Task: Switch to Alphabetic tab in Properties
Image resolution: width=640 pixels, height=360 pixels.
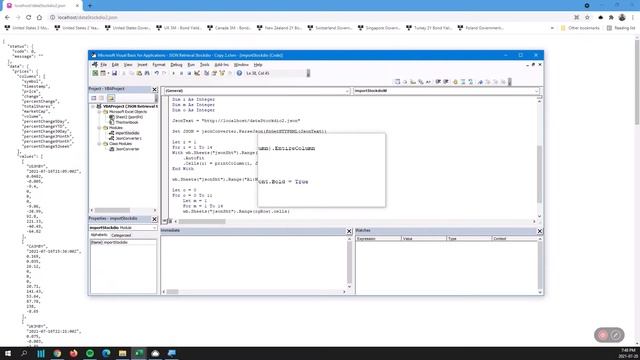Action: (99, 235)
